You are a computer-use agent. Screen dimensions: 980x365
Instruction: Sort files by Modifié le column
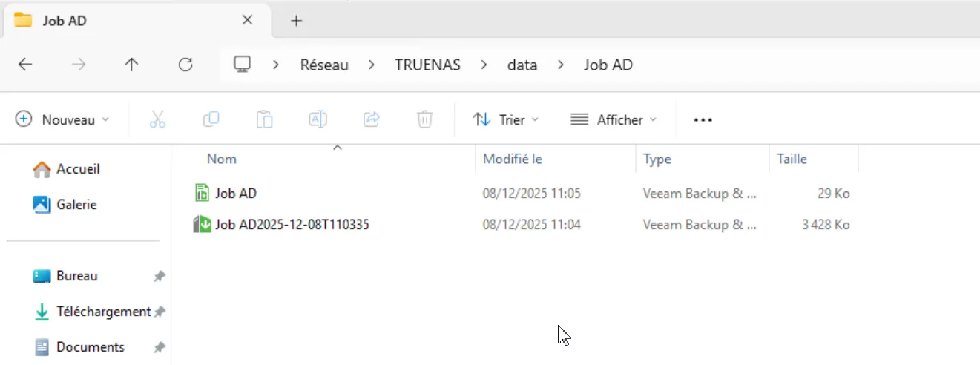point(513,159)
